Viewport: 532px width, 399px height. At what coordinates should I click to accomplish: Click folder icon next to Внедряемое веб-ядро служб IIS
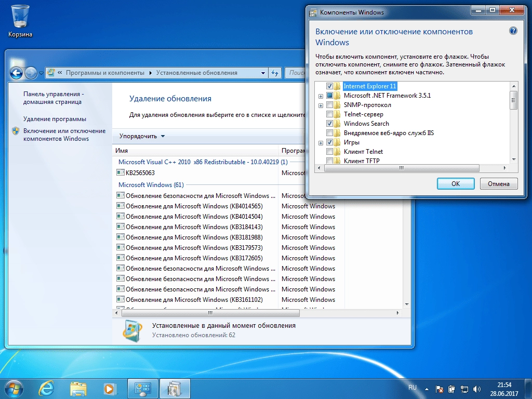[x=337, y=132]
